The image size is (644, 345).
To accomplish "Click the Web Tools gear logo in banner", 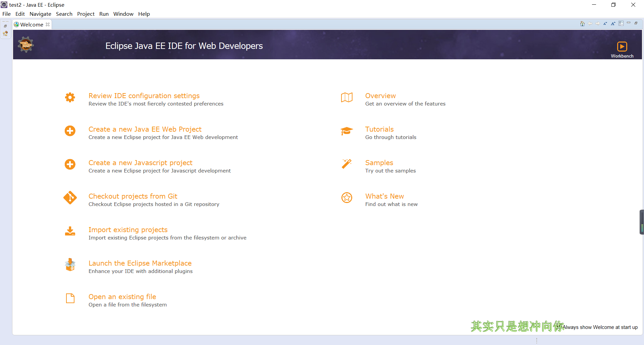I will [26, 45].
